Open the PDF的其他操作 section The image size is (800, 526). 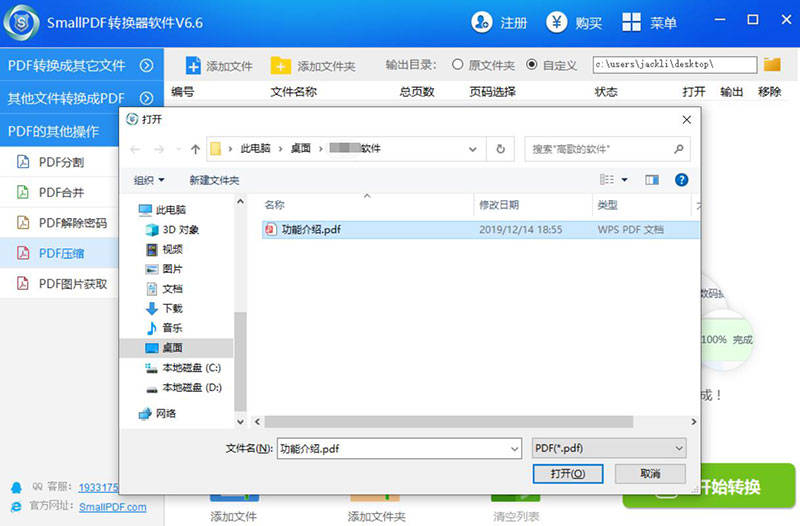60,131
